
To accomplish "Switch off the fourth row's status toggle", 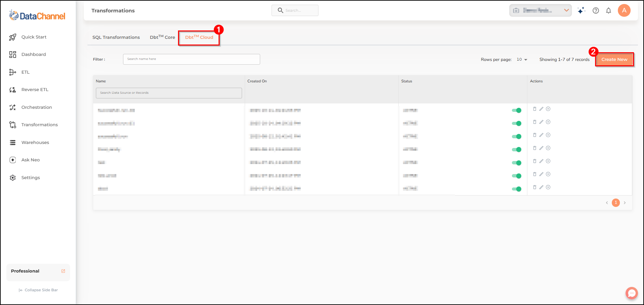I will point(517,150).
